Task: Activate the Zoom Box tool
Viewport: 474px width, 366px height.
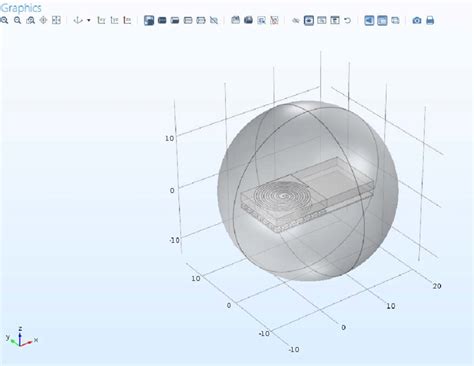Action: (30, 20)
